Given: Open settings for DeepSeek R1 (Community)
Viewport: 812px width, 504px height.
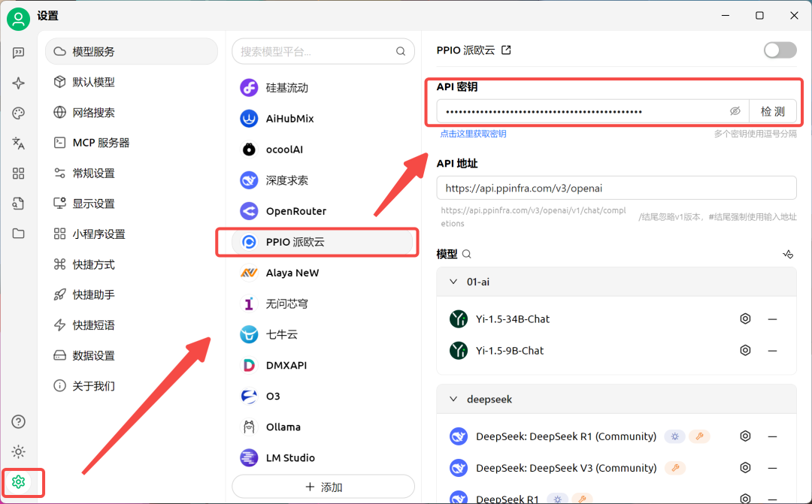Looking at the screenshot, I should click(745, 436).
